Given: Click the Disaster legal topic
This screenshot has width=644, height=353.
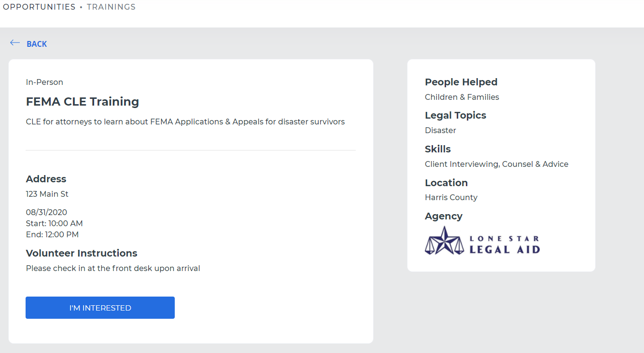Looking at the screenshot, I should pyautogui.click(x=440, y=130).
